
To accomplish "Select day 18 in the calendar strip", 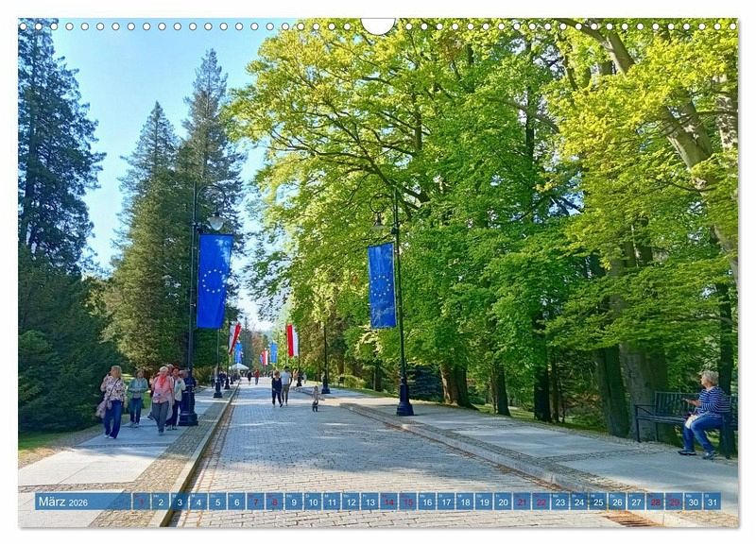I will tap(465, 502).
